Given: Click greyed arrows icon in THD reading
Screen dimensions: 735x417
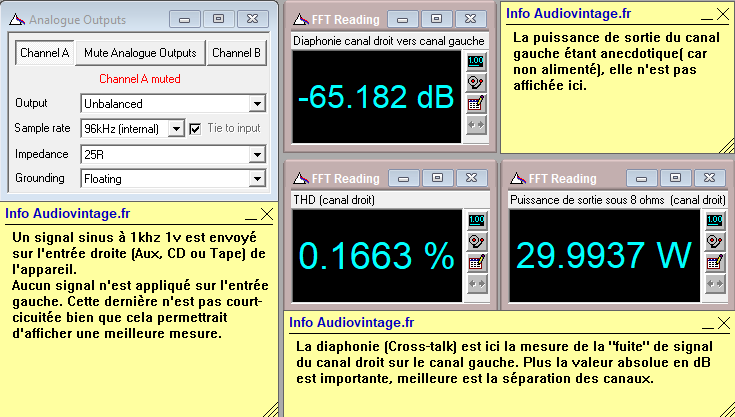Looking at the screenshot, I should click(x=477, y=284).
